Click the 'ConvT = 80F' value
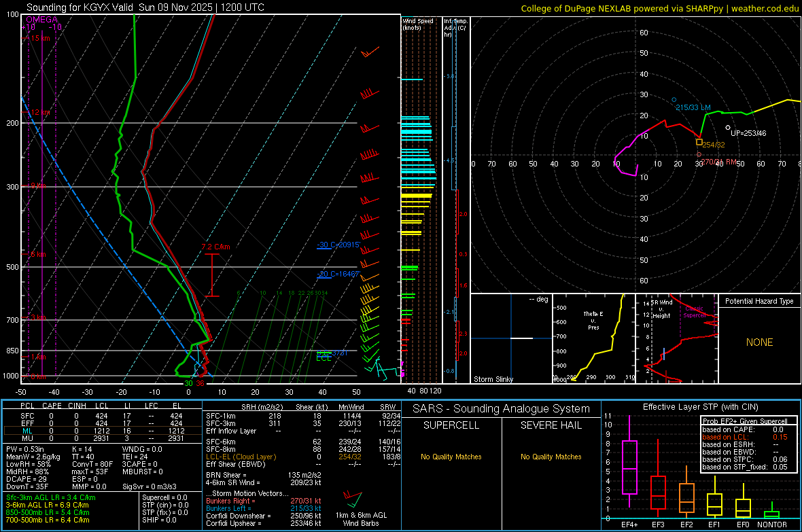This screenshot has height=532, width=802. 92,464
